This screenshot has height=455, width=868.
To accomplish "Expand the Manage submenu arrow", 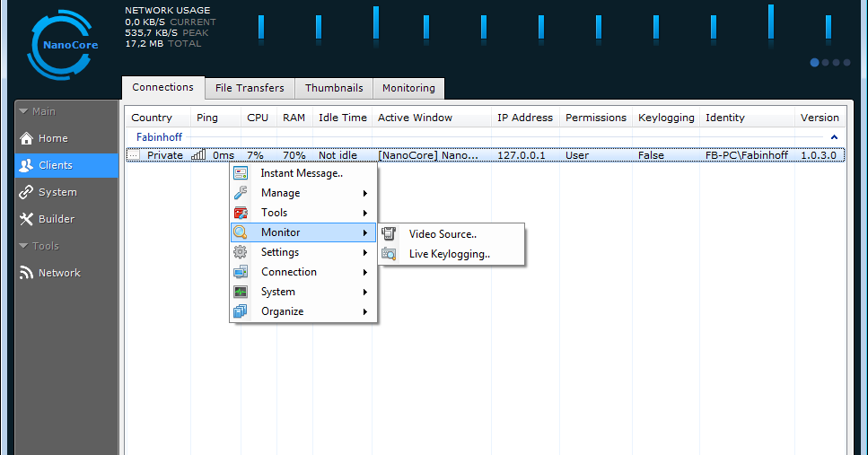I will pyautogui.click(x=365, y=193).
